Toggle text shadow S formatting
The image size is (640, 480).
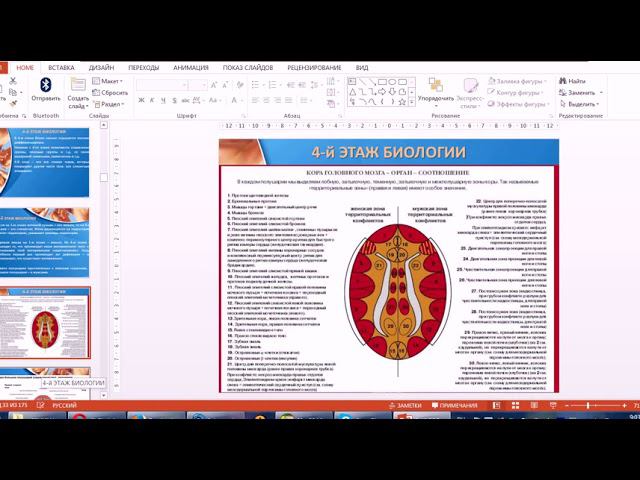pos(174,100)
